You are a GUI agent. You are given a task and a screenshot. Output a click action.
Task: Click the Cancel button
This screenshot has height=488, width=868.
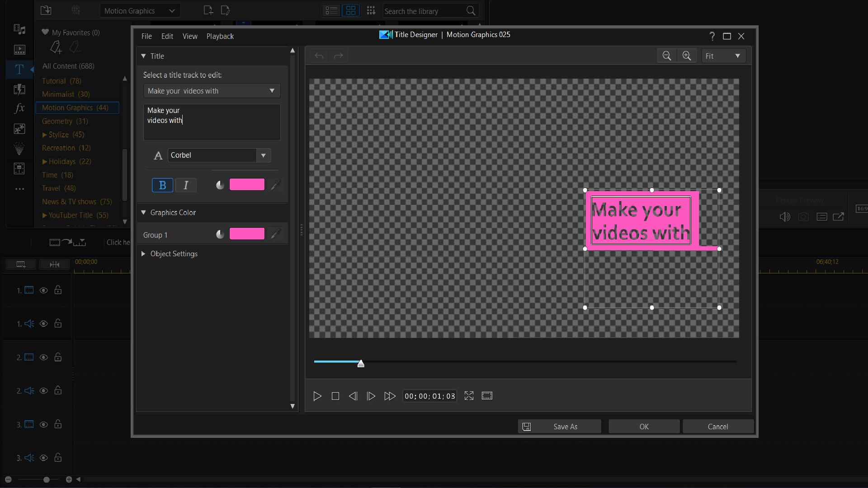tap(718, 426)
